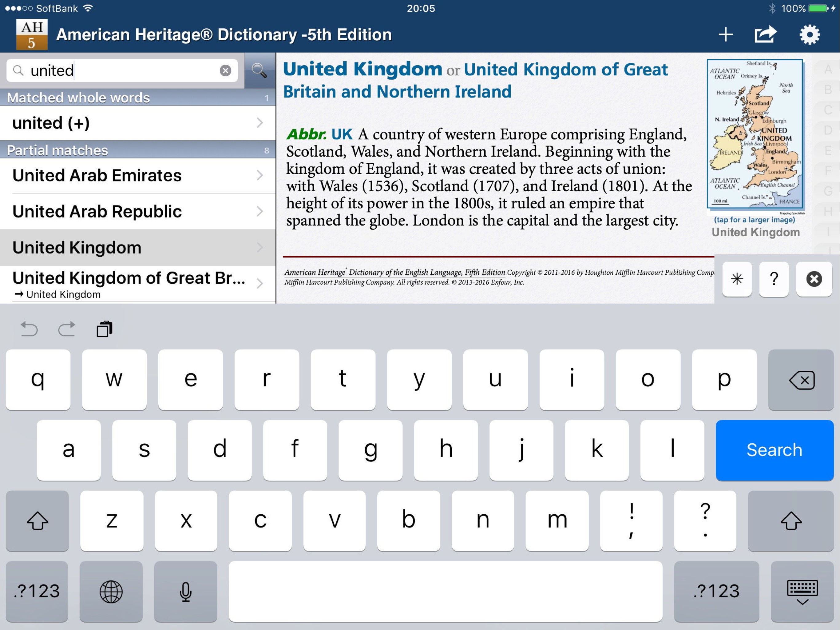Dismiss wildcard bar with the round X button

(x=814, y=279)
